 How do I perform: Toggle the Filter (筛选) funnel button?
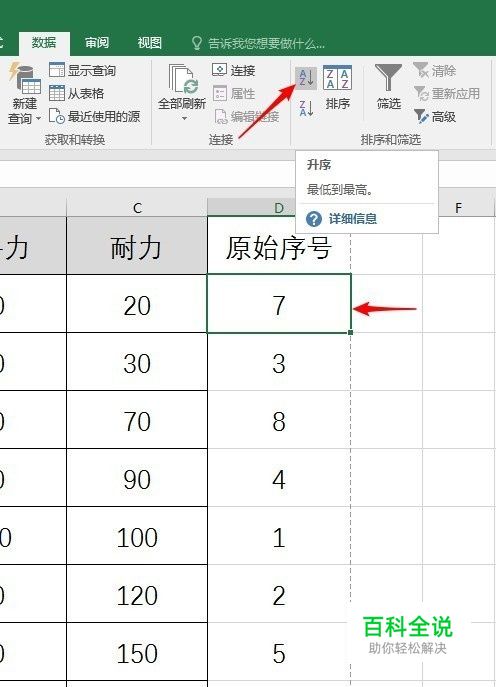389,87
